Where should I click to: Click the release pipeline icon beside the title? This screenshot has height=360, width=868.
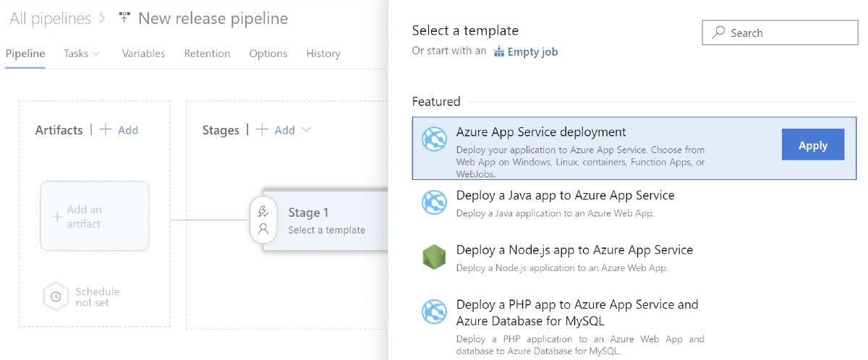(124, 19)
